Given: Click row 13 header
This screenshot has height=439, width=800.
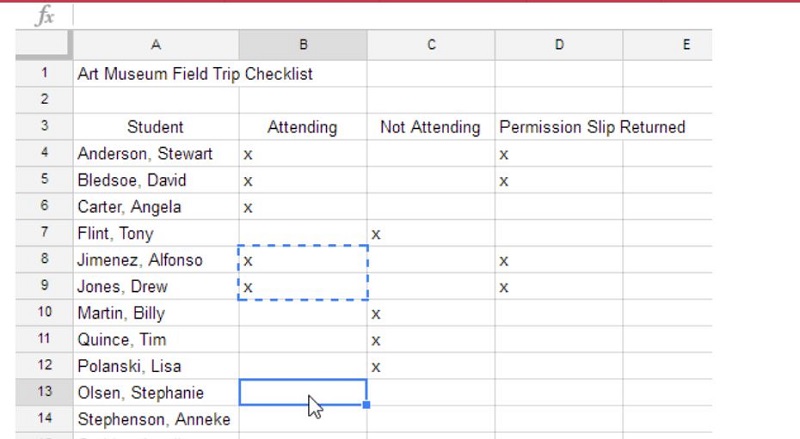Looking at the screenshot, I should click(44, 393).
